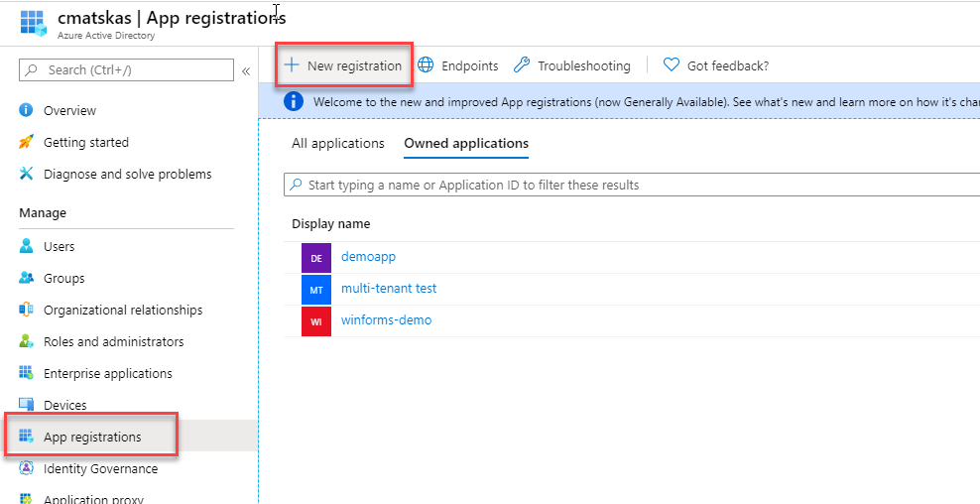Screen dimensions: 980x504
Task: Click the Devices monitor icon
Action: tap(26, 405)
